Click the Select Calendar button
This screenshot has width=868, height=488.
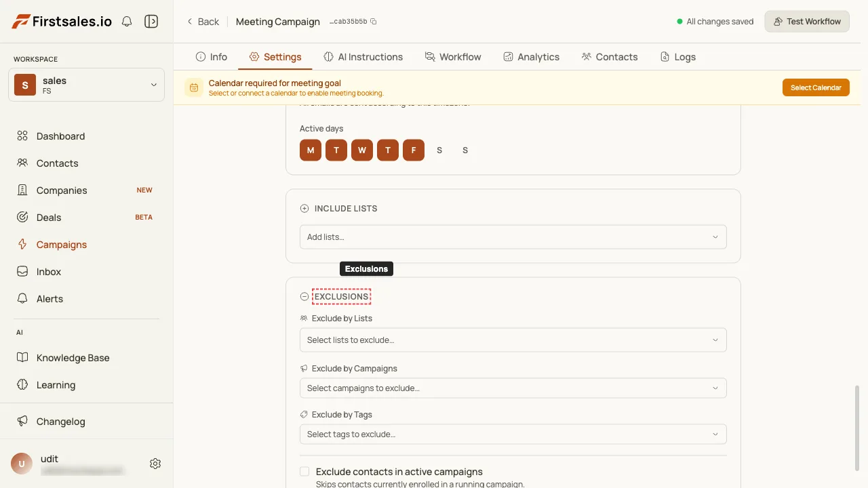[x=816, y=87]
